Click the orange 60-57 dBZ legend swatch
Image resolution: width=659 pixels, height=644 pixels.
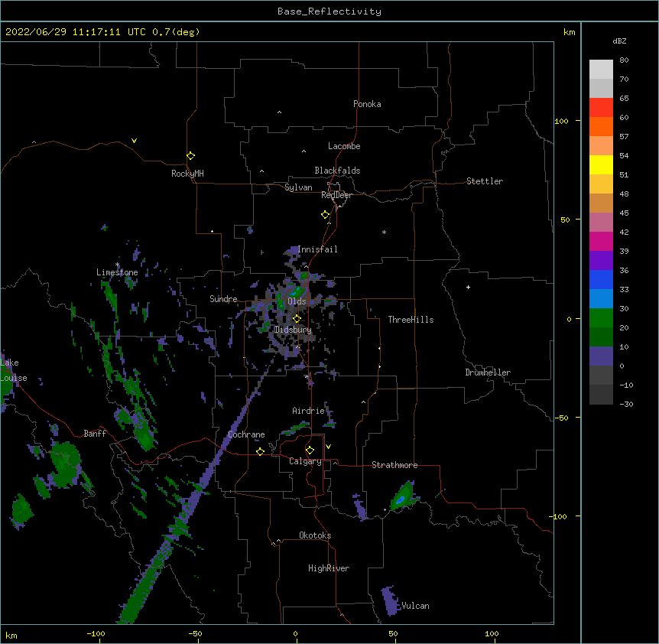[601, 126]
